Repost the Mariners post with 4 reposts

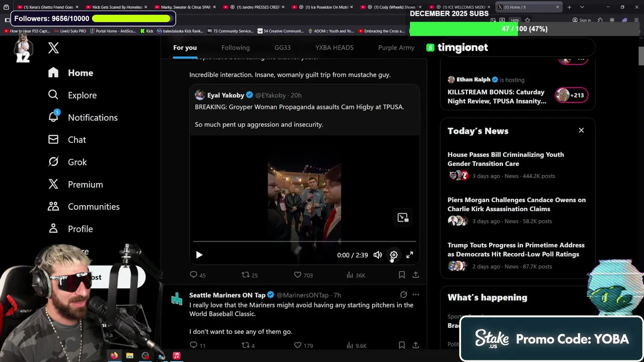point(249,345)
